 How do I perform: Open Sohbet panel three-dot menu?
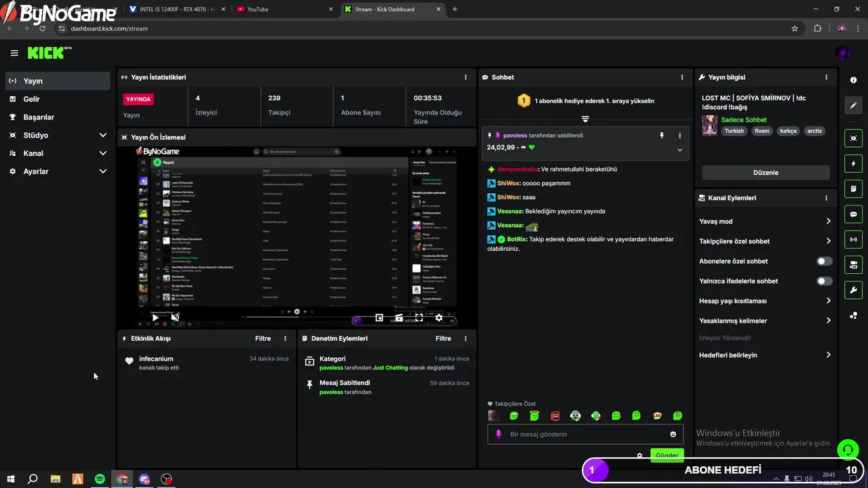(x=682, y=77)
